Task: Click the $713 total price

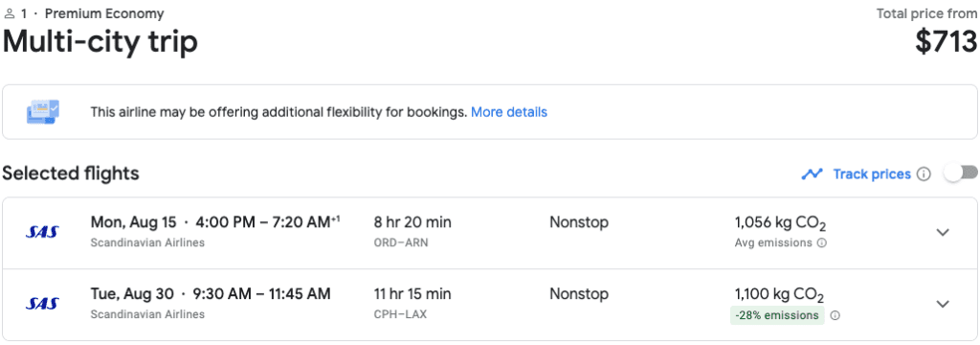Action: point(946,41)
